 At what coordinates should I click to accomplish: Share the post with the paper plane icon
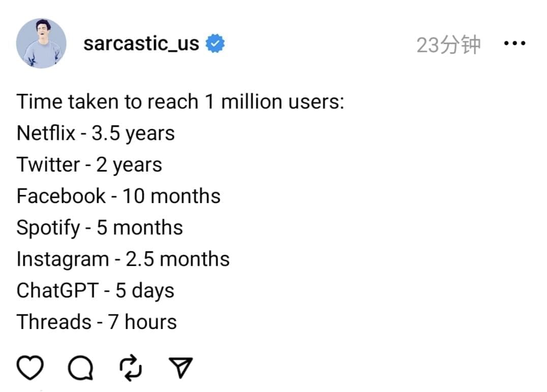(180, 368)
